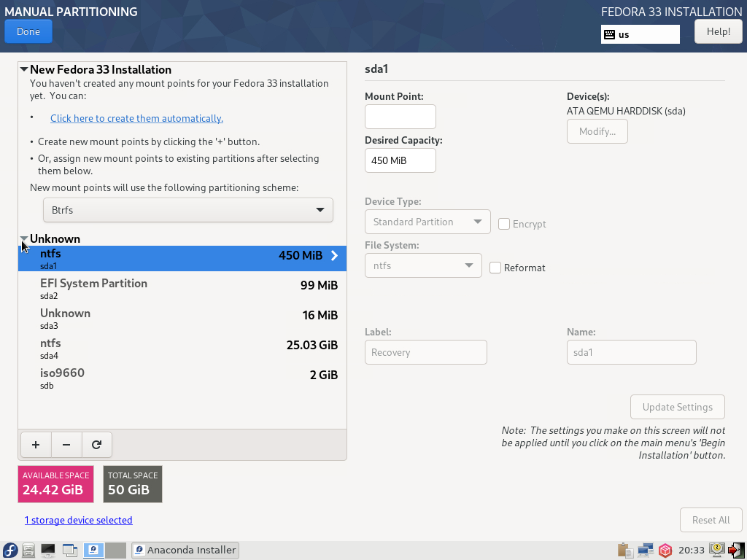The height and width of the screenshot is (560, 747).
Task: Select the Unknown sda3 16 MiB partition
Action: (x=182, y=319)
